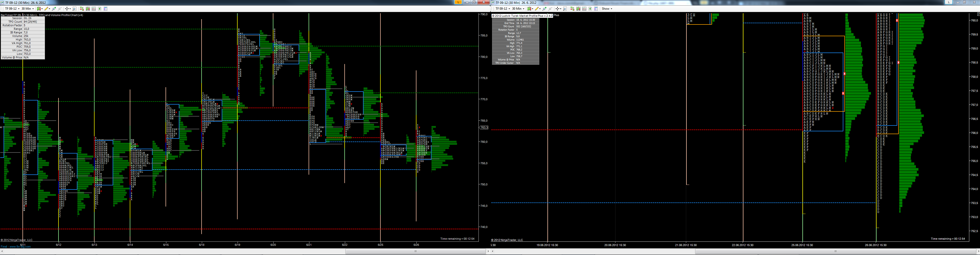This screenshot has height=255, width=980.
Task: Click Zoom Out magnifier in right chart toolbar
Action: tap(550, 9)
